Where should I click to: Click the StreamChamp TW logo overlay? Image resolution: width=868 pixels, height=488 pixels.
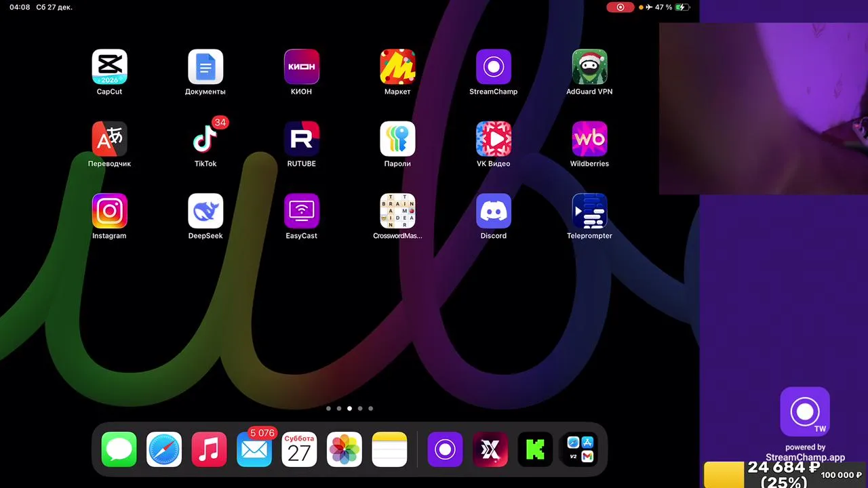pos(805,411)
